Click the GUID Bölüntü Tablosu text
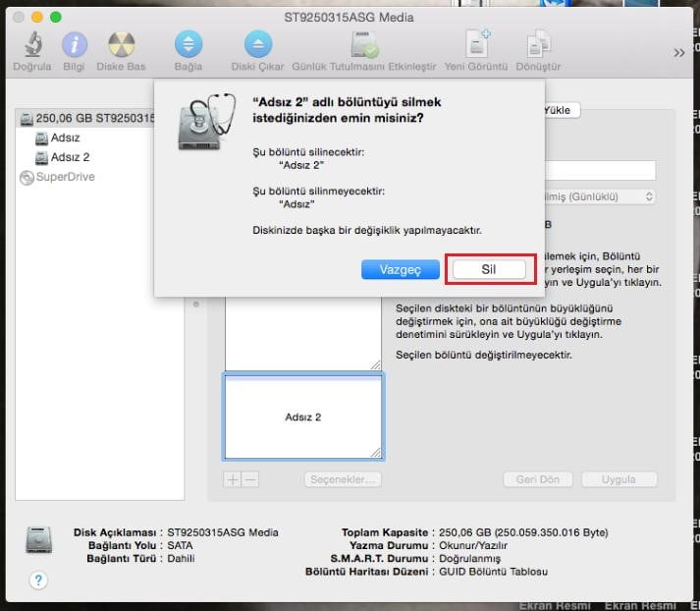Viewport: 700px width, 611px height. tap(493, 572)
